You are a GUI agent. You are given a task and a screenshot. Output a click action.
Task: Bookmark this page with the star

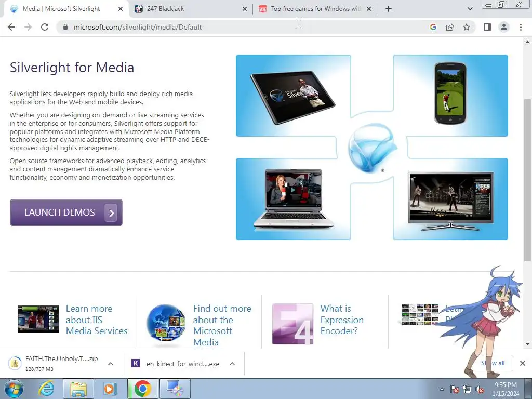(467, 27)
